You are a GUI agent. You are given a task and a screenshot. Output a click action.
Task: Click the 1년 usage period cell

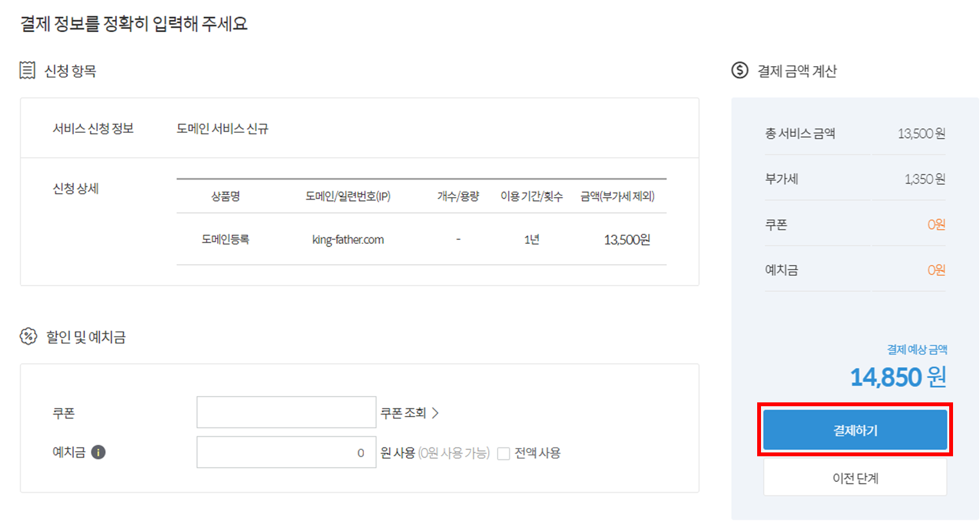pos(532,239)
